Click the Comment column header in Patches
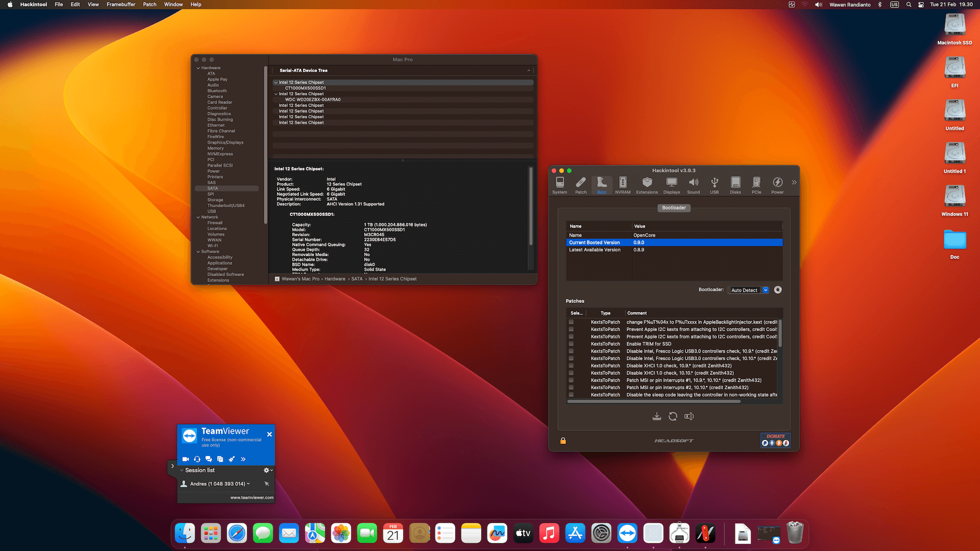The height and width of the screenshot is (551, 980). (637, 313)
